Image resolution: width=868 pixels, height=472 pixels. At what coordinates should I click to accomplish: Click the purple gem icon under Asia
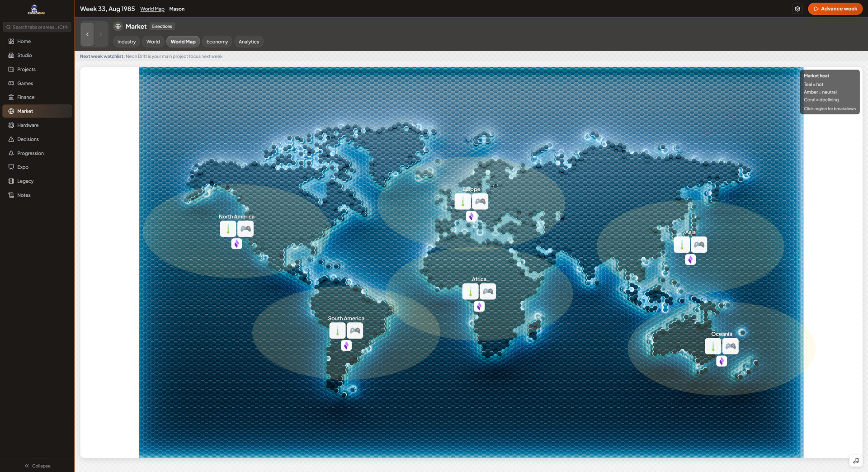pyautogui.click(x=690, y=260)
